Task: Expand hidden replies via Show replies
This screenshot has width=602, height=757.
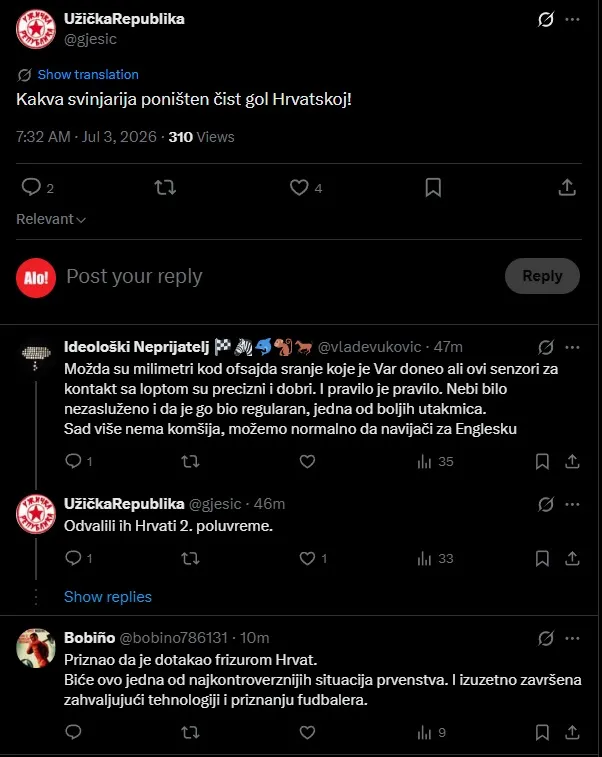Action: (x=108, y=597)
